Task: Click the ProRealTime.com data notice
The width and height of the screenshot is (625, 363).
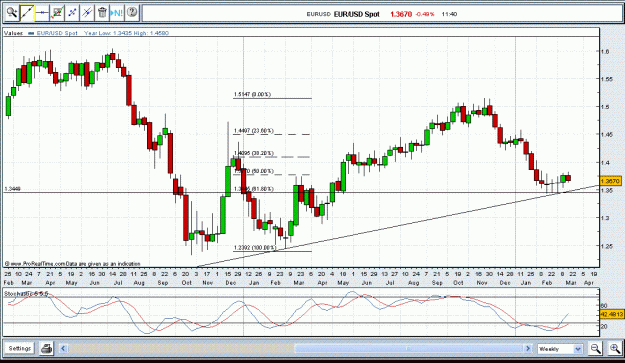Action: (x=73, y=263)
